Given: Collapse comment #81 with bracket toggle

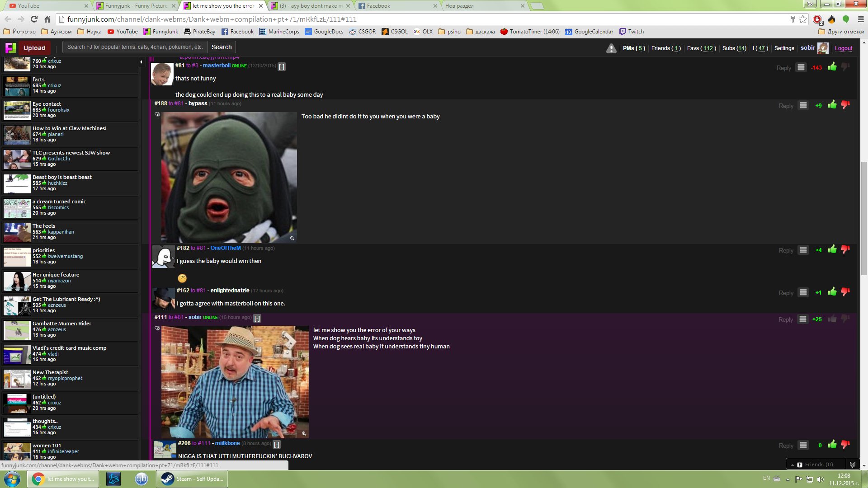Looking at the screenshot, I should coord(282,67).
